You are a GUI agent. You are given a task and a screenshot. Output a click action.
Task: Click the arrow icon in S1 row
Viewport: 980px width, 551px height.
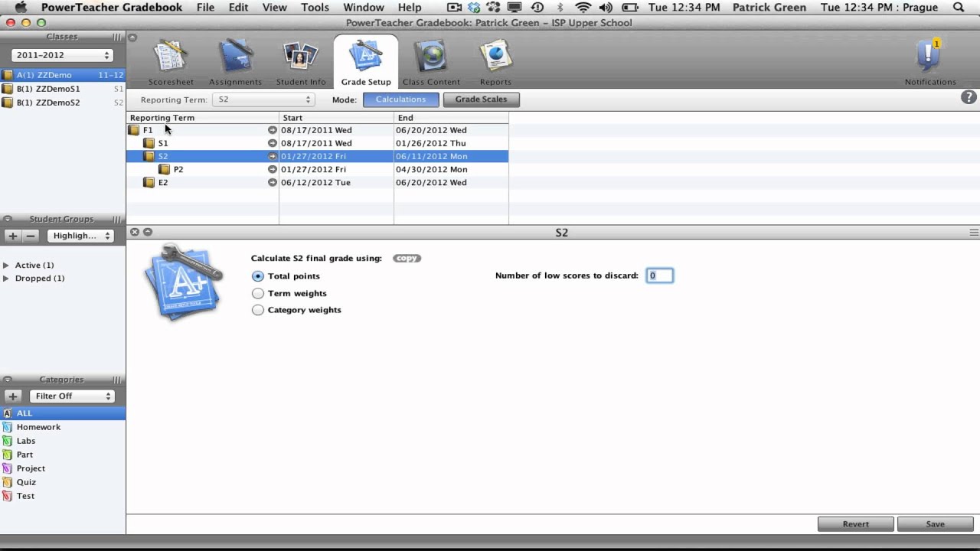[x=272, y=143]
